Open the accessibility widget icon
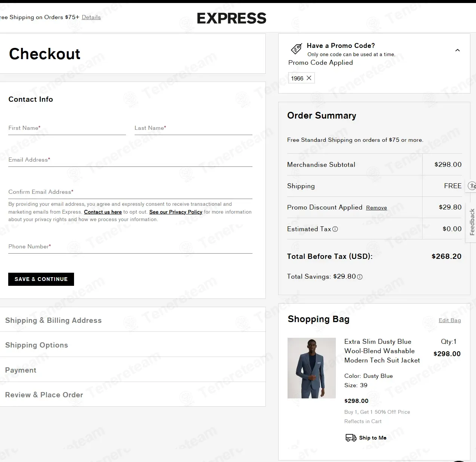Screen dimensions: 476x462 (x=472, y=186)
